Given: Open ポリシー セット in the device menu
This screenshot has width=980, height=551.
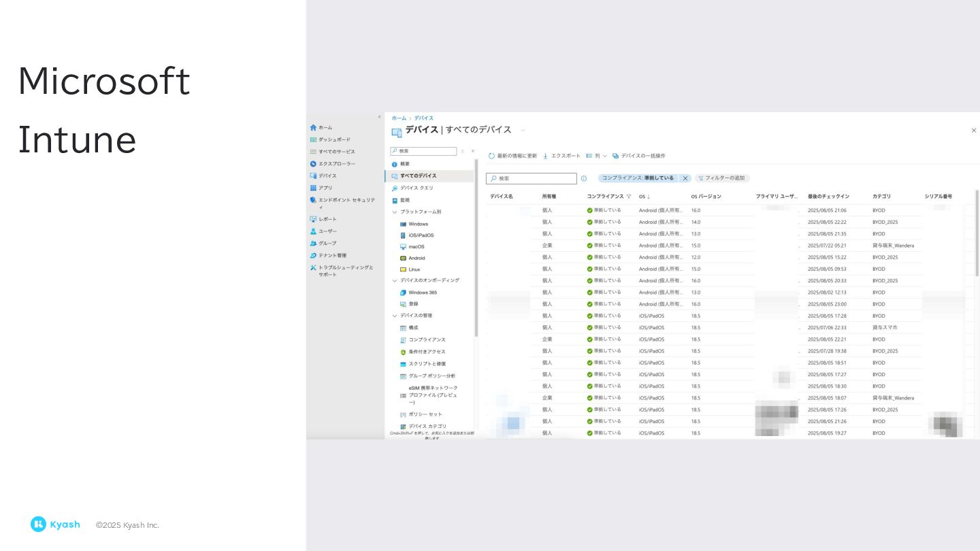Looking at the screenshot, I should [421, 414].
